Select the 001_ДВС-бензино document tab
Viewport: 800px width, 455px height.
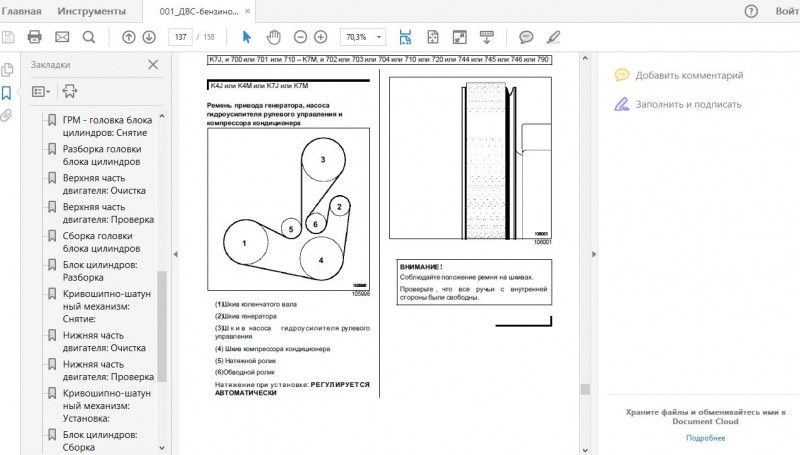pyautogui.click(x=198, y=11)
